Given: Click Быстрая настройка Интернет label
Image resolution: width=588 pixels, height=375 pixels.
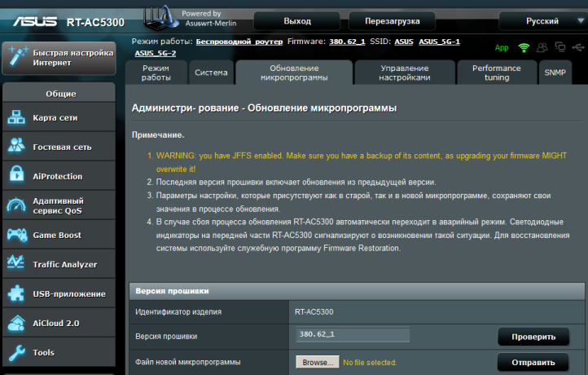Looking at the screenshot, I should (73, 58).
